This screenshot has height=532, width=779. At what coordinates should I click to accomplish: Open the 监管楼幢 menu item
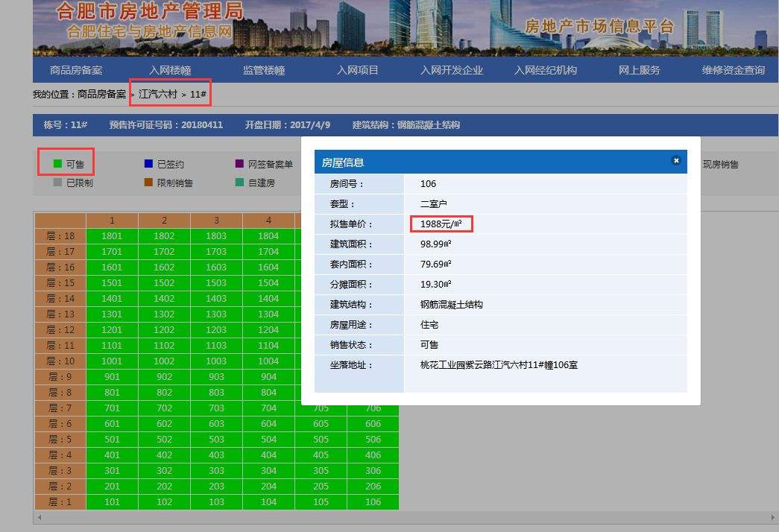(264, 70)
